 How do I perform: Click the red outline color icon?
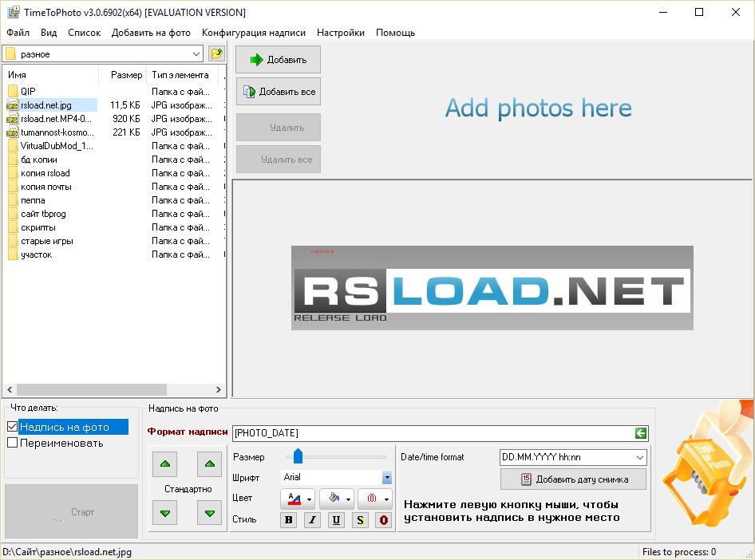pos(372,499)
